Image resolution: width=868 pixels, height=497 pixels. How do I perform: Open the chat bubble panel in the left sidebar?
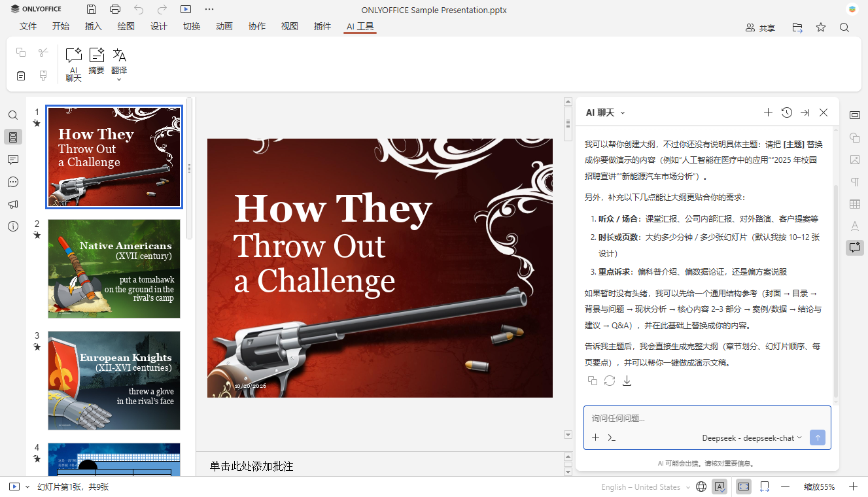pos(13,182)
